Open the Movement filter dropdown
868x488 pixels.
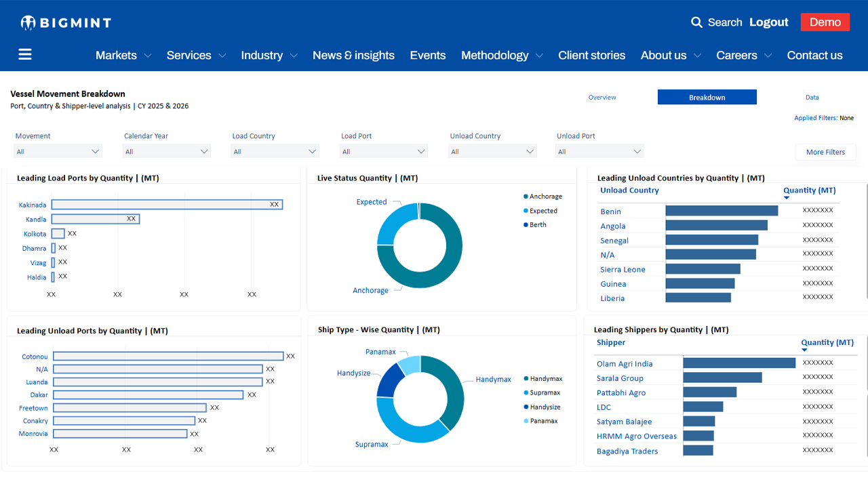pos(58,152)
